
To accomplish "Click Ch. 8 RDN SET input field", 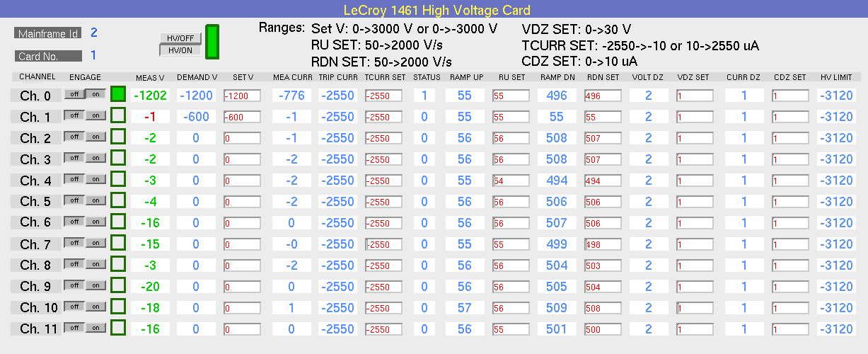I will click(x=602, y=265).
